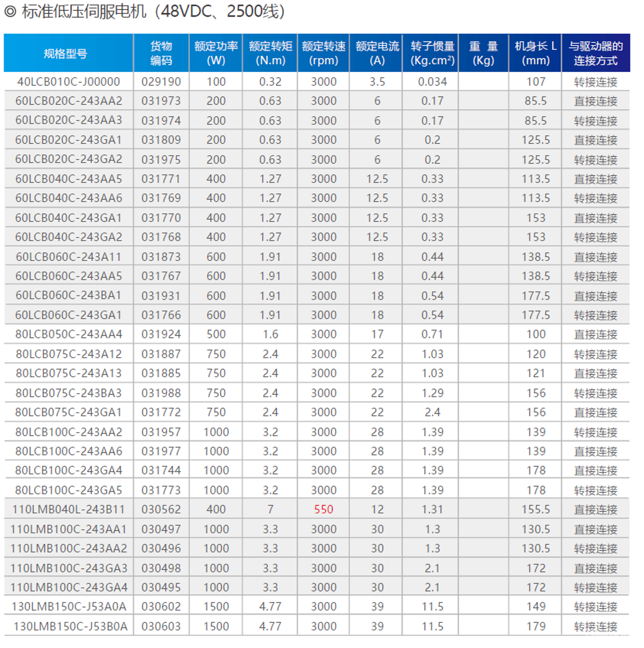The width and height of the screenshot is (644, 648).
Task: Select the 额定功率 (W) header cell
Action: click(x=216, y=53)
